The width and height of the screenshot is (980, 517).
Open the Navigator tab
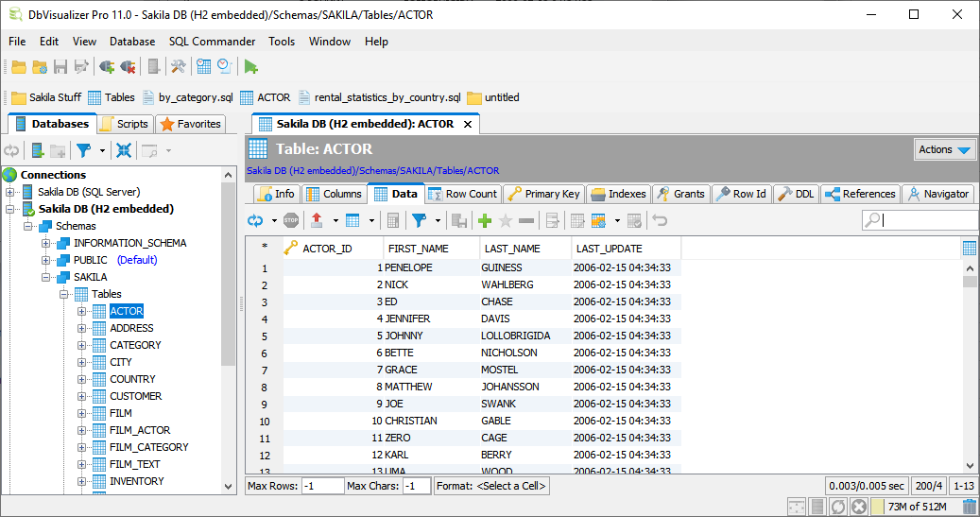[x=938, y=194]
